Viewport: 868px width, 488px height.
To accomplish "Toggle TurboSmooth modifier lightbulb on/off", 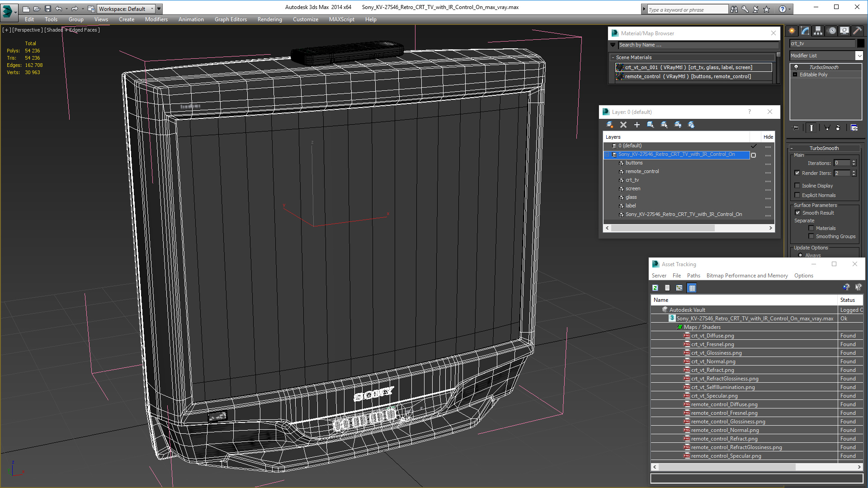I will [796, 67].
